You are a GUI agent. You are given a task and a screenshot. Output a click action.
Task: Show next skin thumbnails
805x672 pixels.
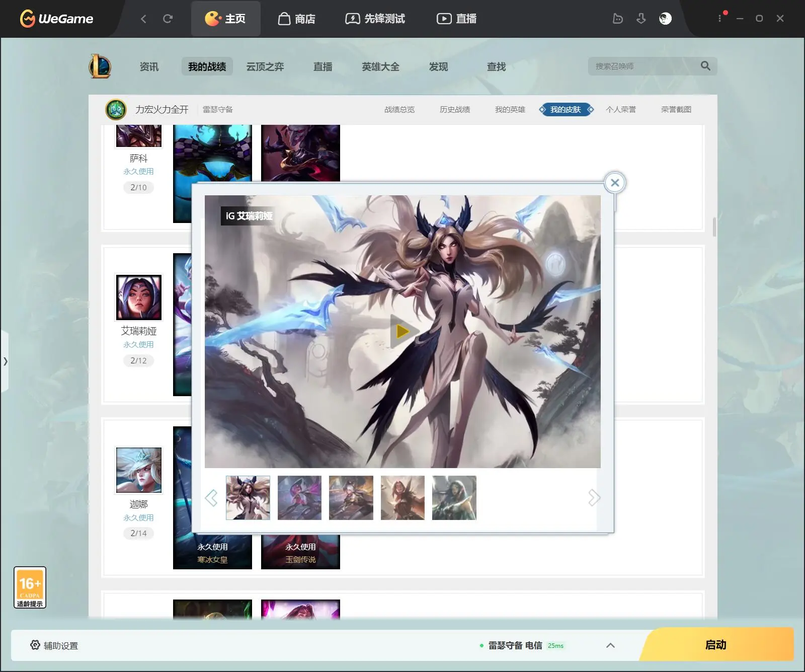[594, 498]
